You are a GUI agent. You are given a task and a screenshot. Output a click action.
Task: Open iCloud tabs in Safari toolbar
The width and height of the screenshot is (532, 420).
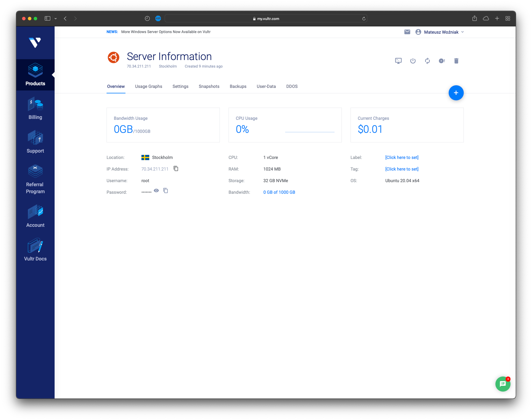[486, 19]
